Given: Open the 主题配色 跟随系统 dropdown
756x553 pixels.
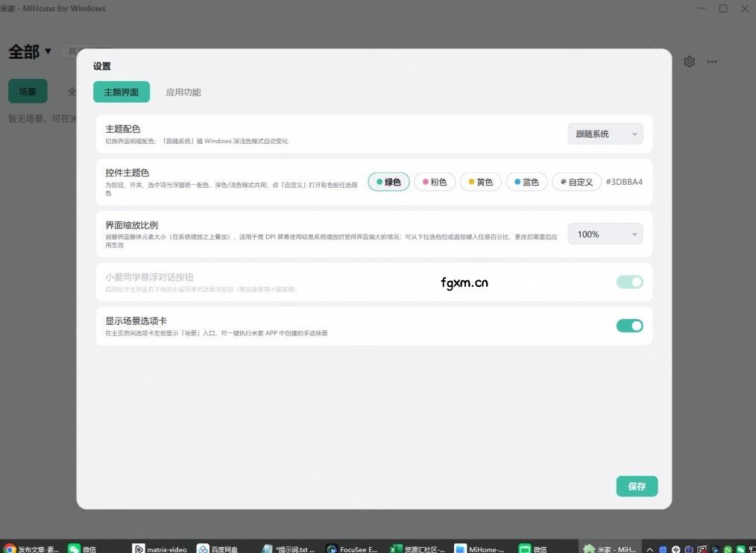Looking at the screenshot, I should (x=605, y=134).
